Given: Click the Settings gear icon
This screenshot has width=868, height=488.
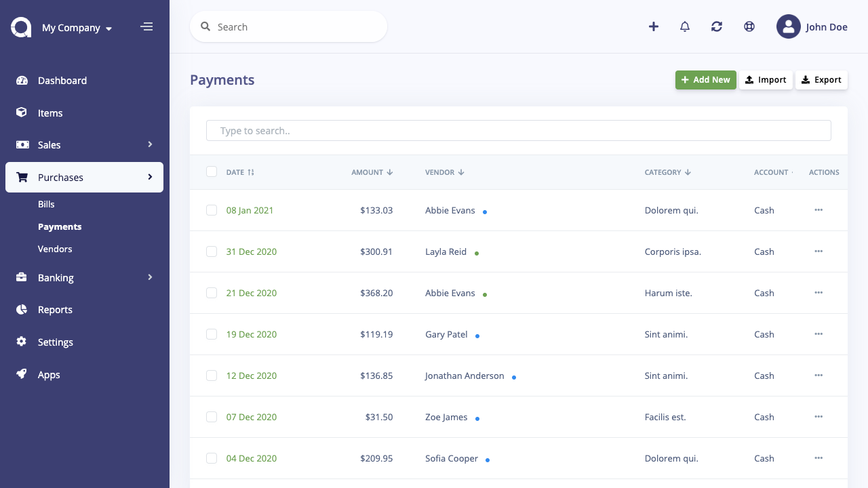Looking at the screenshot, I should [22, 342].
